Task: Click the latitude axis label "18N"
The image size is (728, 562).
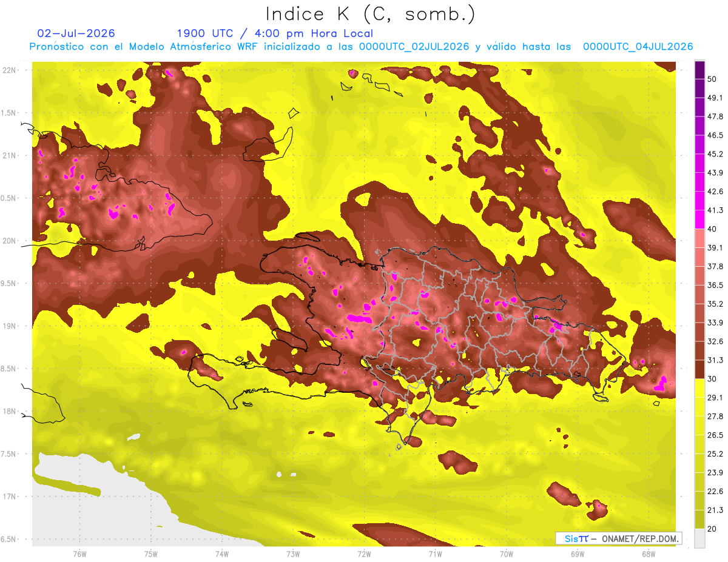Action: (x=10, y=411)
